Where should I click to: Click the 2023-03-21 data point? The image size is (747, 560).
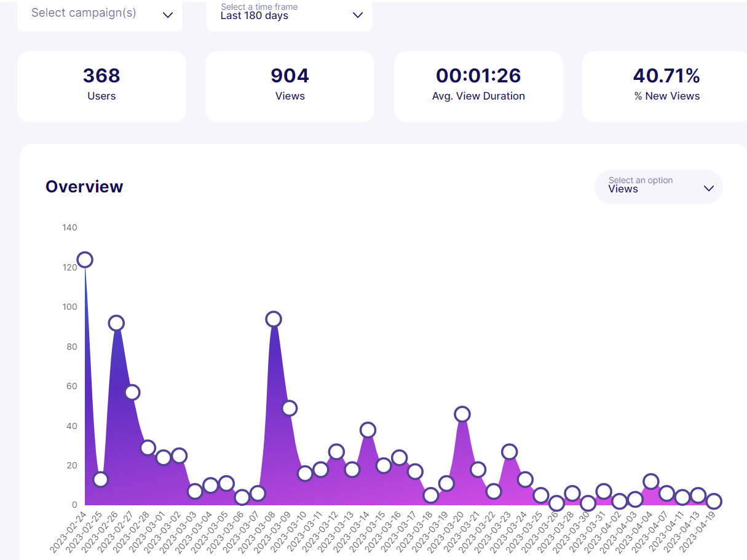pyautogui.click(x=478, y=470)
